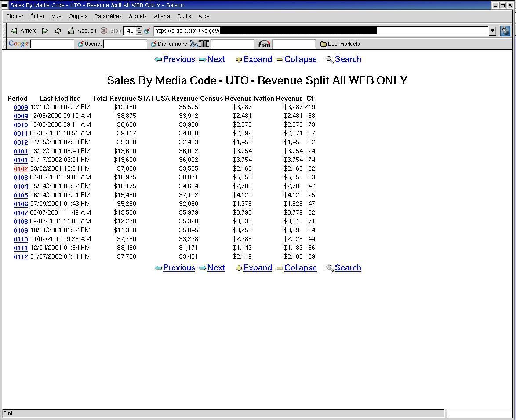Open period 0112 link

[21, 257]
